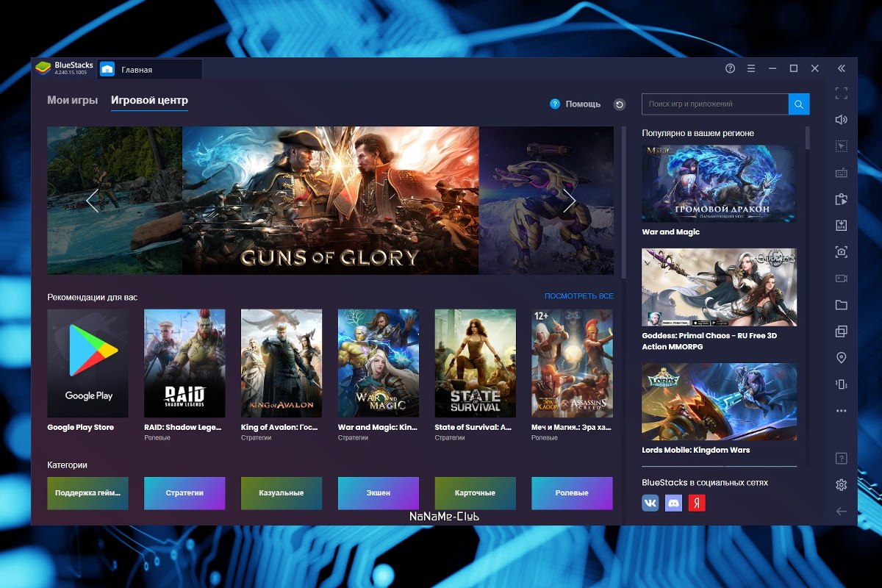Click the BlueStacks logo

point(43,68)
